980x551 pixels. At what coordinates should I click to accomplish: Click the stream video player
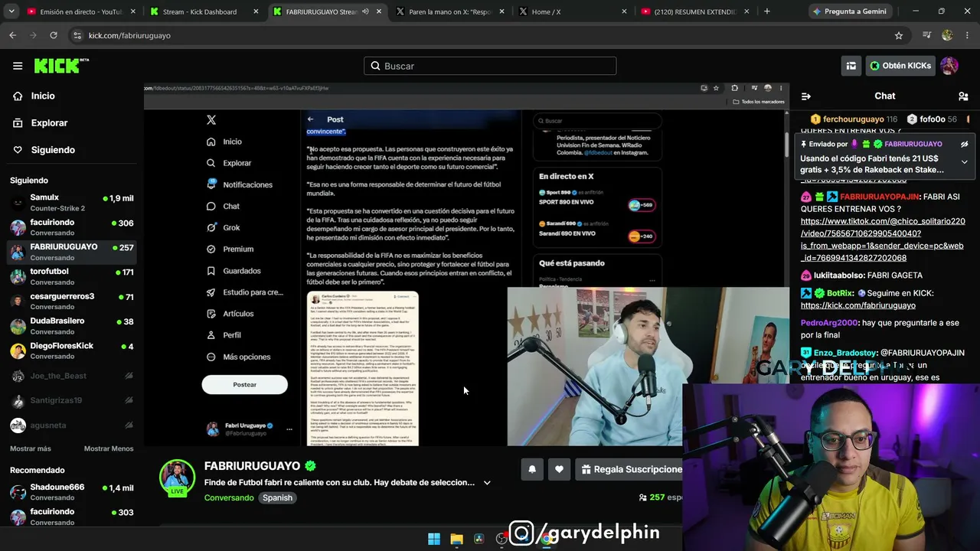(x=466, y=265)
